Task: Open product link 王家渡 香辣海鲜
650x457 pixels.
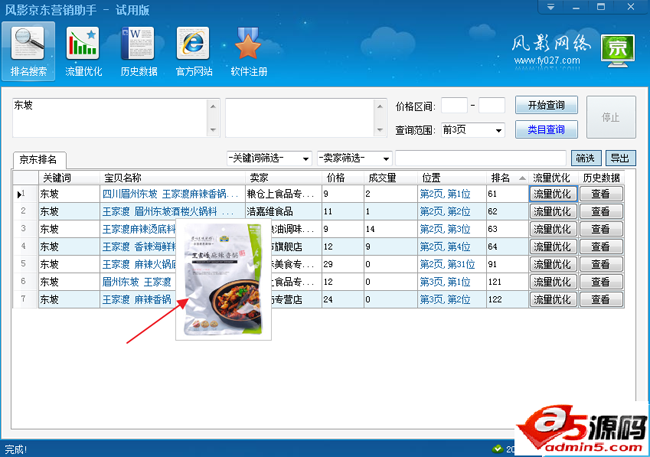Action: click(x=139, y=247)
